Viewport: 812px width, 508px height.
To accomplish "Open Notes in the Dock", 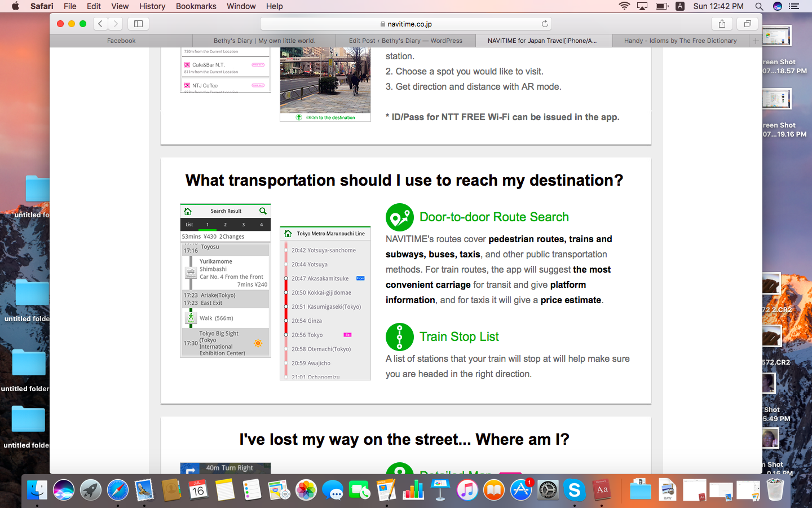I will point(225,490).
